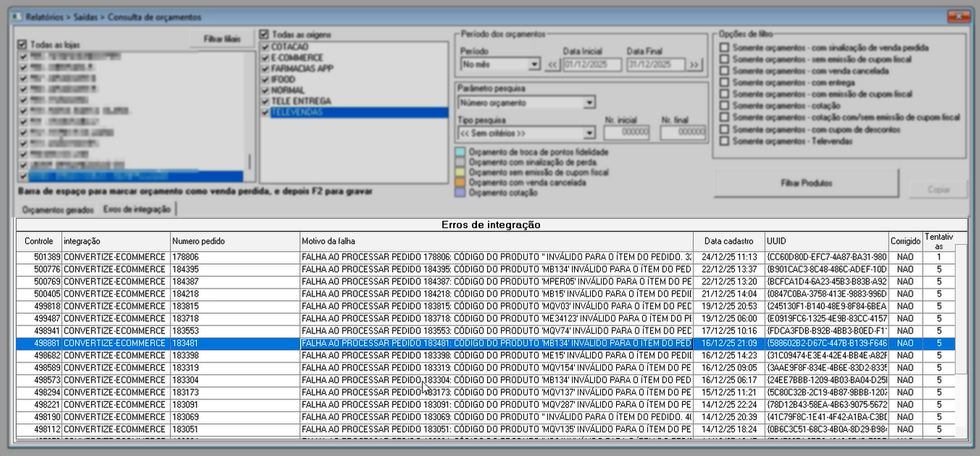980x456 pixels.
Task: Click the highlighted order number 183481
Action: [x=235, y=343]
